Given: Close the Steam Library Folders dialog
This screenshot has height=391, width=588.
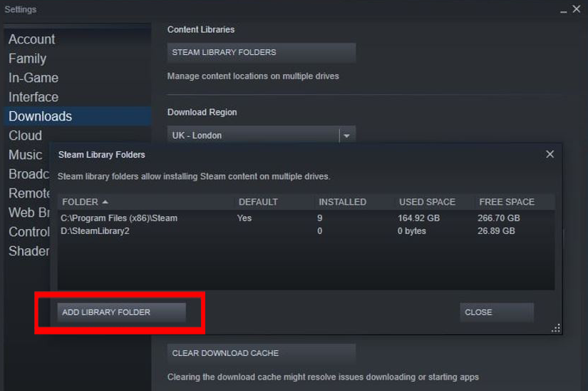Looking at the screenshot, I should click(550, 154).
